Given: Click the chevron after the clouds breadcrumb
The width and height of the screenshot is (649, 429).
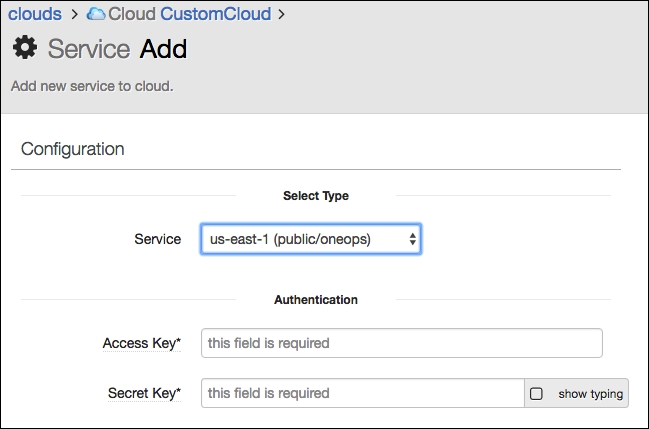Looking at the screenshot, I should point(75,14).
